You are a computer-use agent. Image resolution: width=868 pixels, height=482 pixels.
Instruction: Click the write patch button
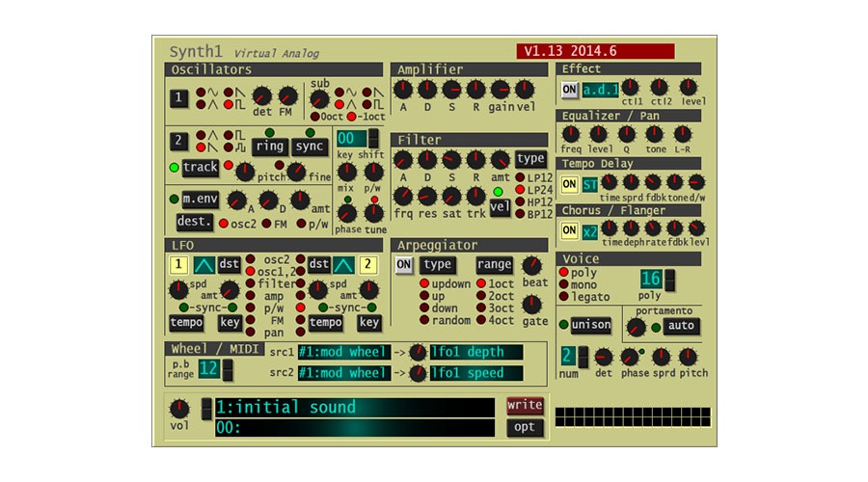(525, 405)
